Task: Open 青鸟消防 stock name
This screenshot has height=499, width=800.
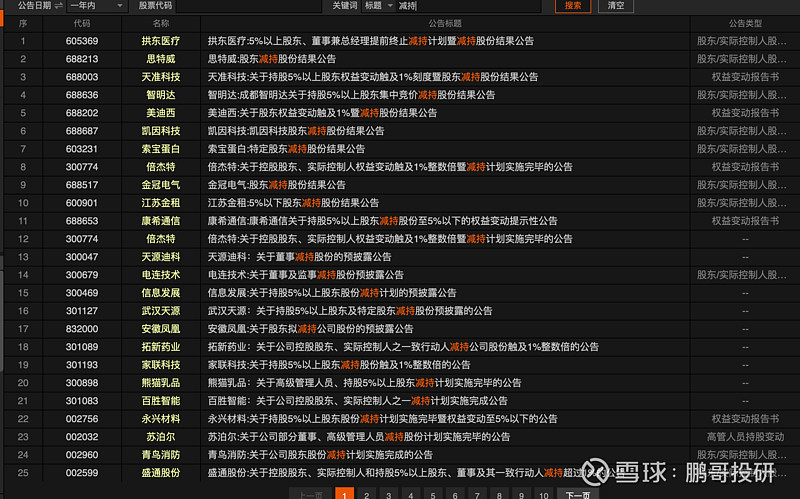Action: tap(161, 455)
